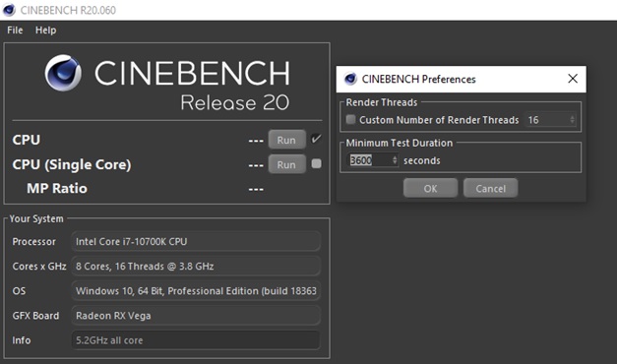
Task: Click the Minimum Test Duration 3600 field
Action: click(x=370, y=160)
